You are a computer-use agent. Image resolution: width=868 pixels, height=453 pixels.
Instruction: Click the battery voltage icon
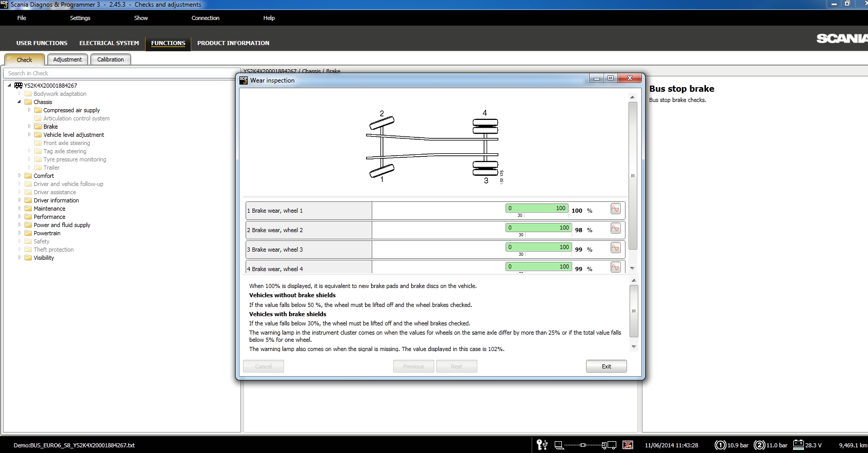(x=798, y=445)
